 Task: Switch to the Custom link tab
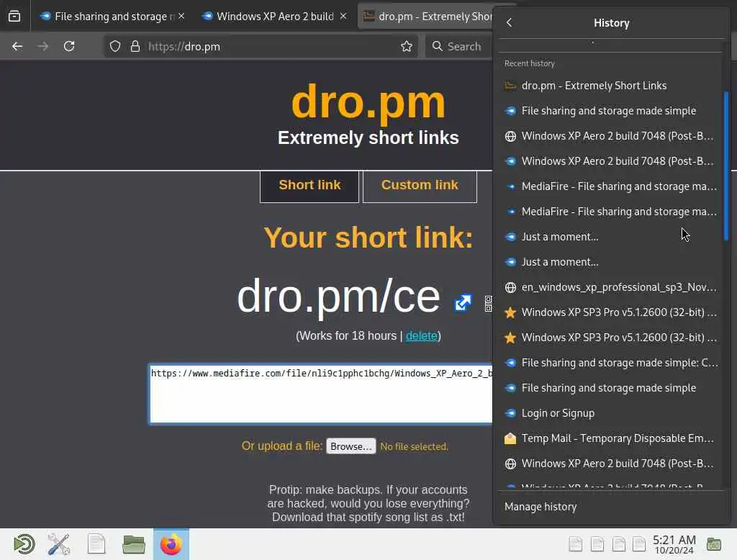tap(420, 185)
